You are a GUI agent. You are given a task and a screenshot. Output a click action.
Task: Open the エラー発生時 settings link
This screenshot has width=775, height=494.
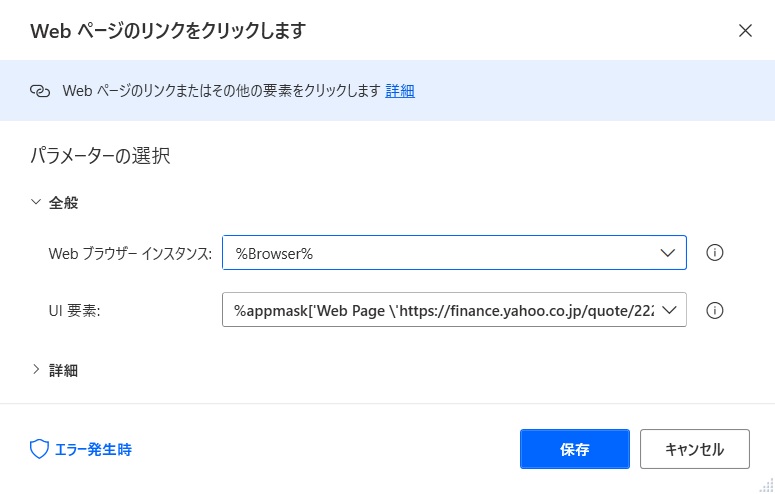coord(93,449)
